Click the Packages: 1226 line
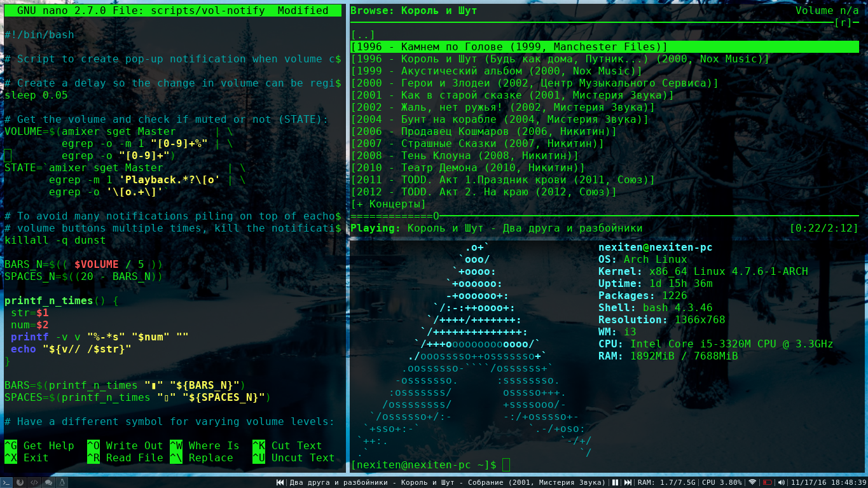 click(643, 296)
